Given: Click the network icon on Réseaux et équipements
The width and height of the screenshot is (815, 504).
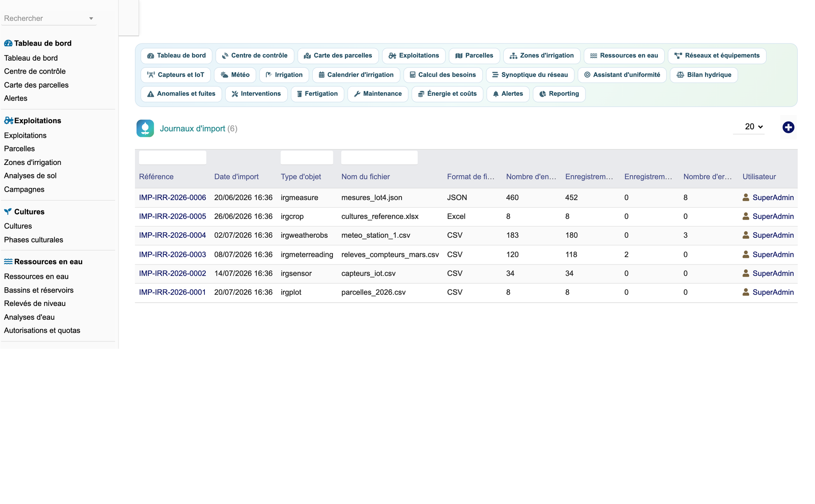Looking at the screenshot, I should [x=678, y=56].
